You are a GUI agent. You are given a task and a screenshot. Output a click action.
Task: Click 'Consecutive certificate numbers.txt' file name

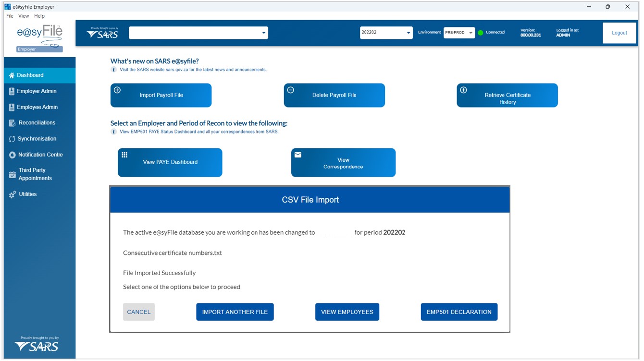point(173,253)
